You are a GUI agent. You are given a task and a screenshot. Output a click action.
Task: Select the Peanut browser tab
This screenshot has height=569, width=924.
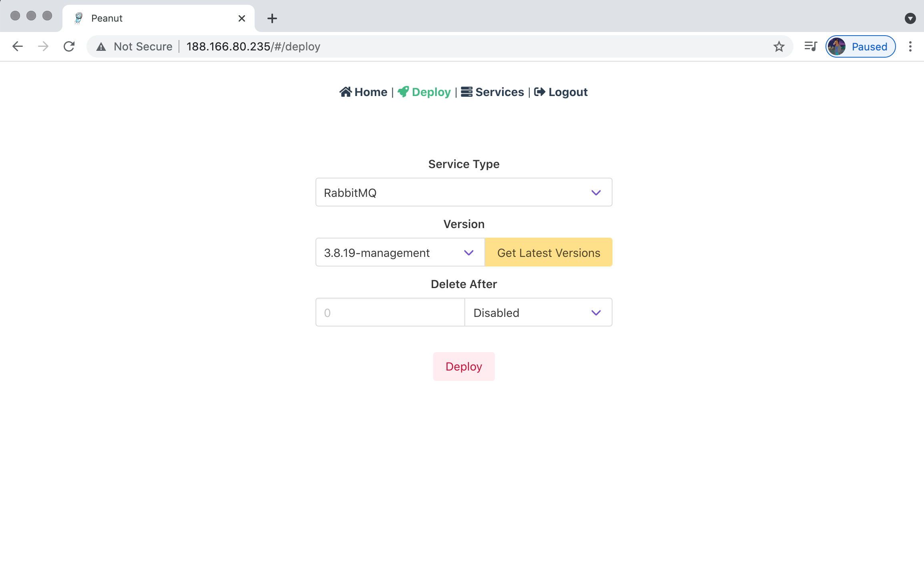point(159,18)
